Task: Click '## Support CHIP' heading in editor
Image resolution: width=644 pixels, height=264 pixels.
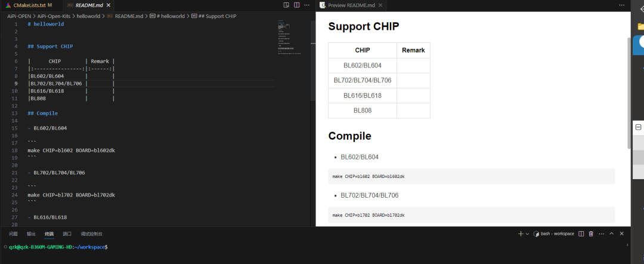Action: click(50, 46)
